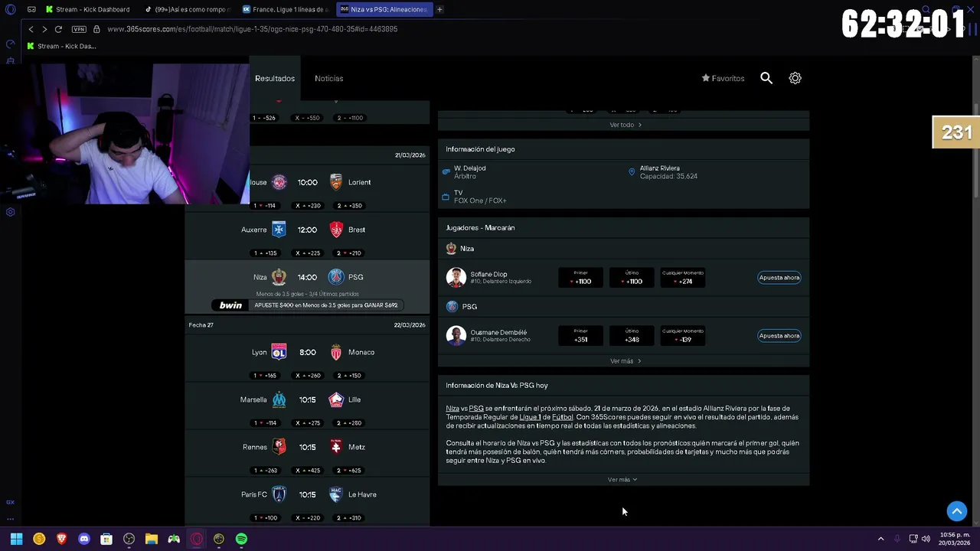980x551 pixels.
Task: Open Stream - Kick Das... bookmark
Action: [61, 46]
